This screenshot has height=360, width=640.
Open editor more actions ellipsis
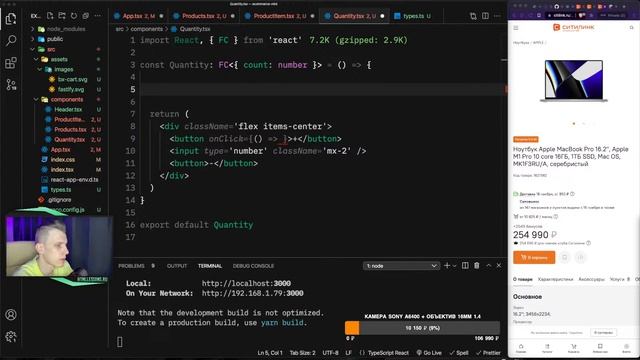tap(497, 16)
